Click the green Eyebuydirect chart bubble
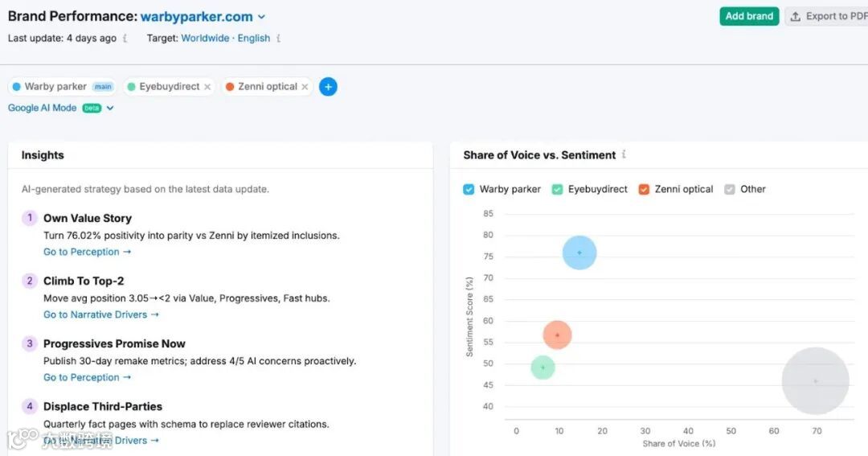Image resolution: width=868 pixels, height=456 pixels. (543, 368)
